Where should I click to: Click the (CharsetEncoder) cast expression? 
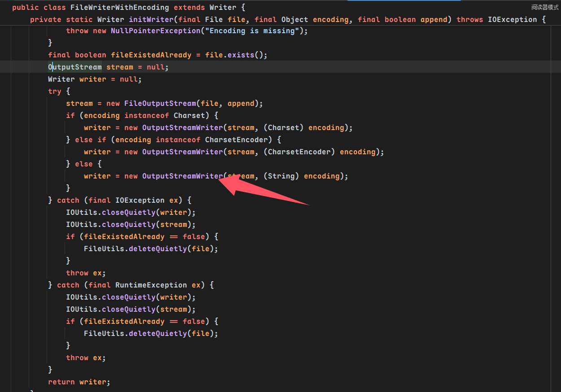click(x=299, y=152)
